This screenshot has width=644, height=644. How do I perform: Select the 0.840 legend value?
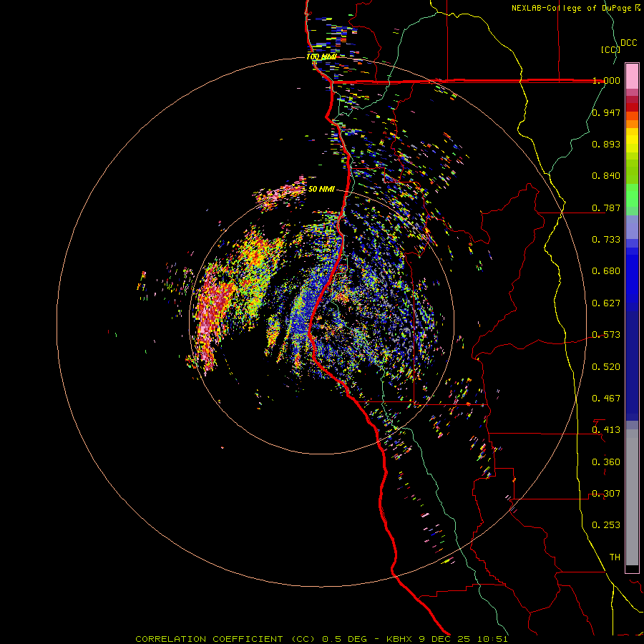point(606,176)
